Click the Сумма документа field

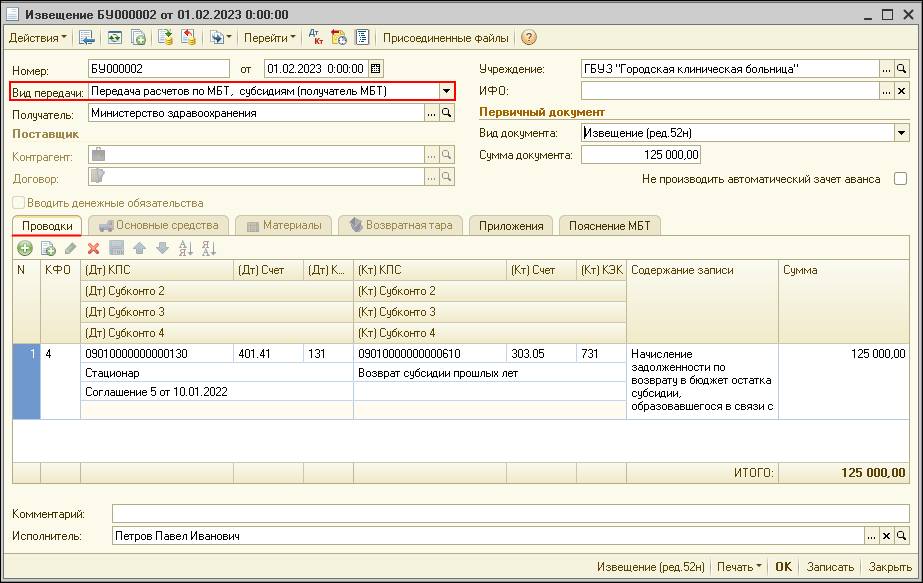[x=640, y=155]
